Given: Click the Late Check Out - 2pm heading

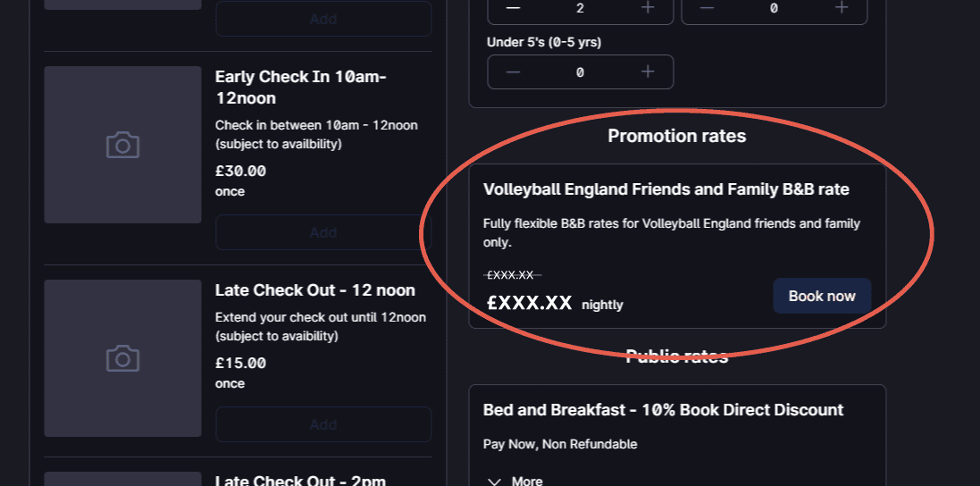Looking at the screenshot, I should 300,481.
